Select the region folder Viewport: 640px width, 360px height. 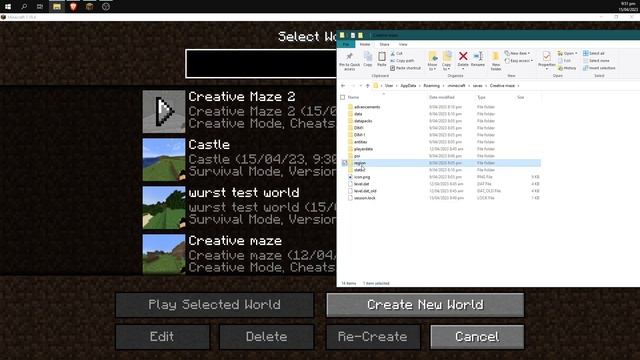click(360, 163)
